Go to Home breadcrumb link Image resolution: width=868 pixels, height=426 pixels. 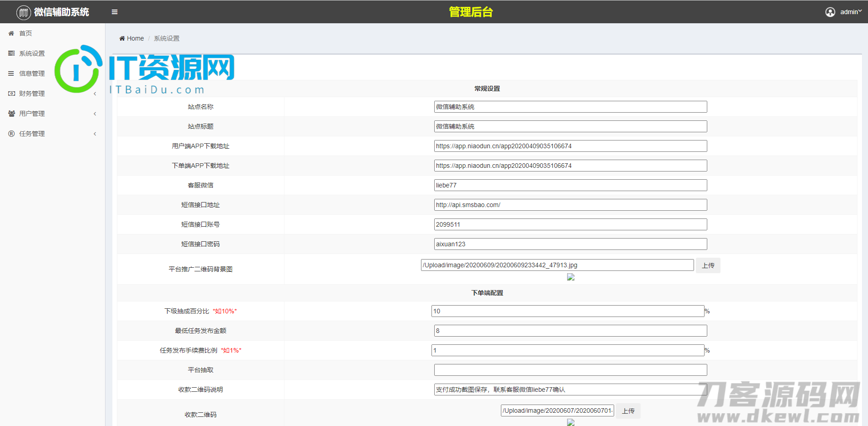point(135,38)
